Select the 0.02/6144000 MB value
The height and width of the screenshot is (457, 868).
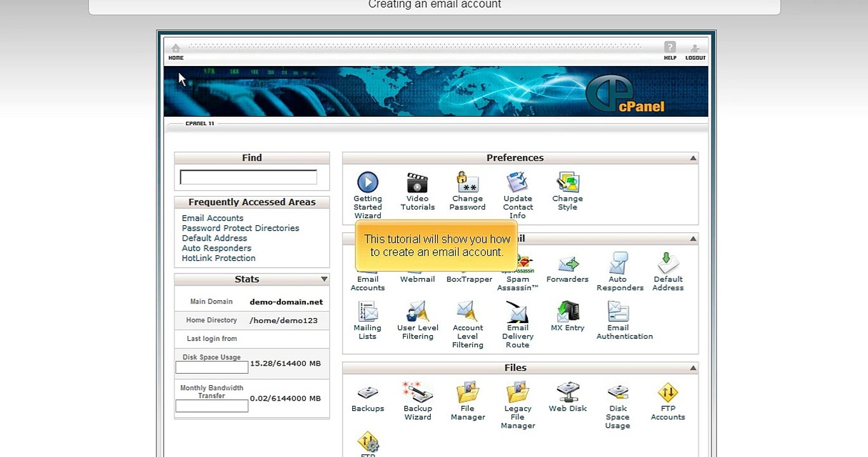point(286,399)
